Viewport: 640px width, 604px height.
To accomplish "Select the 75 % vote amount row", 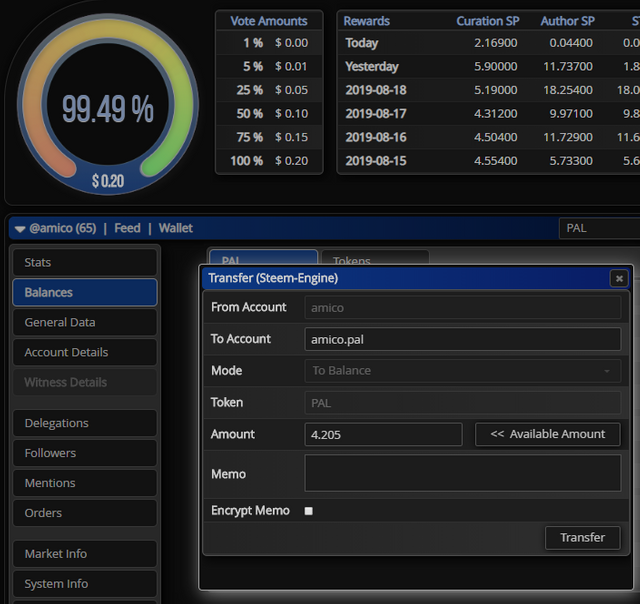I will point(269,138).
